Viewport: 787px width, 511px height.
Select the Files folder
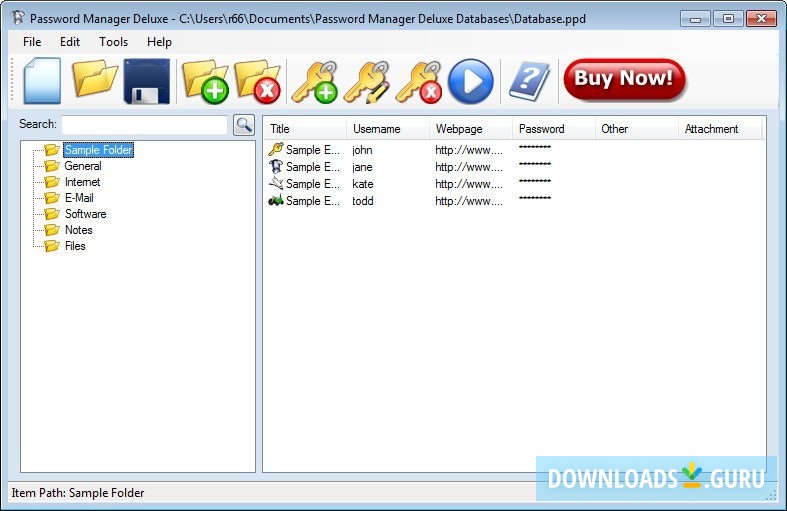click(x=75, y=246)
